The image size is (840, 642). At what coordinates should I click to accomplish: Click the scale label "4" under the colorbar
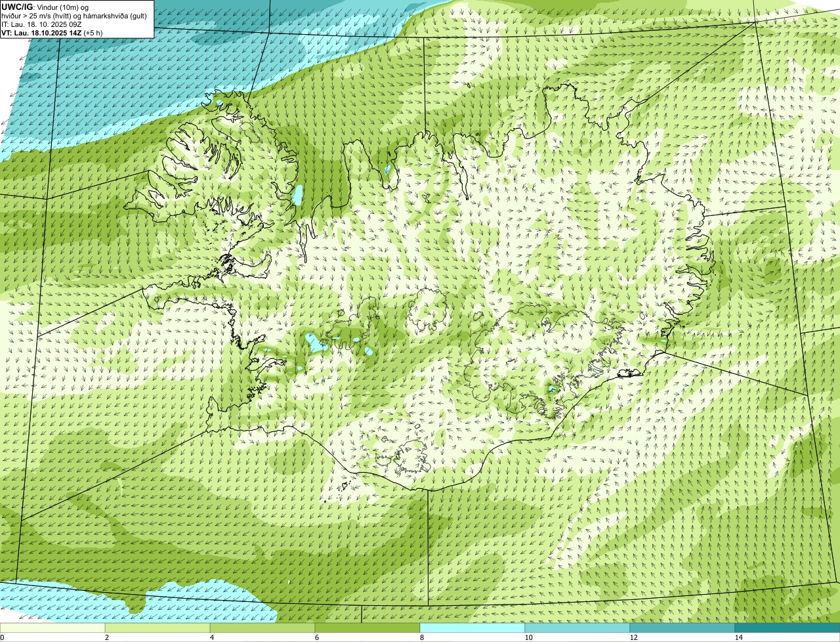tap(212, 637)
